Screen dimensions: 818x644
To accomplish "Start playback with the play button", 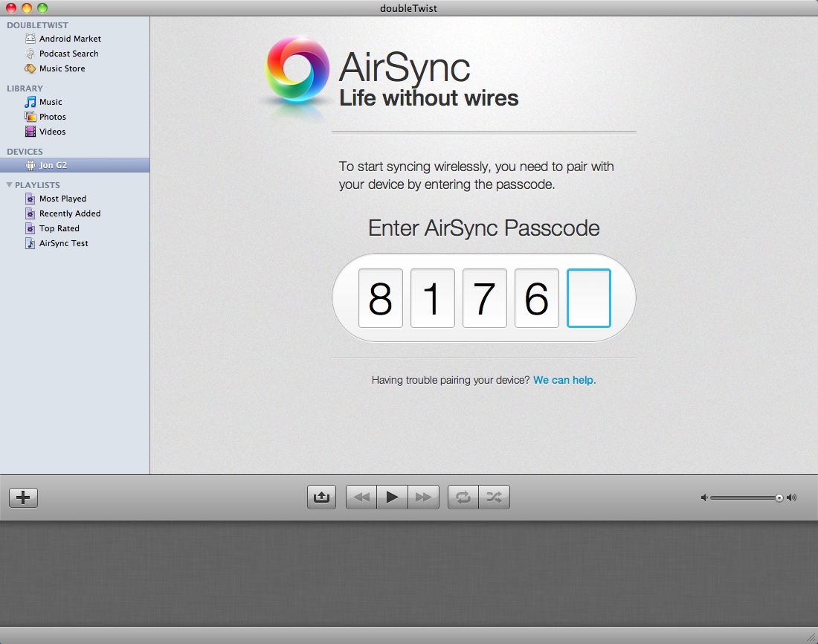I will [393, 497].
